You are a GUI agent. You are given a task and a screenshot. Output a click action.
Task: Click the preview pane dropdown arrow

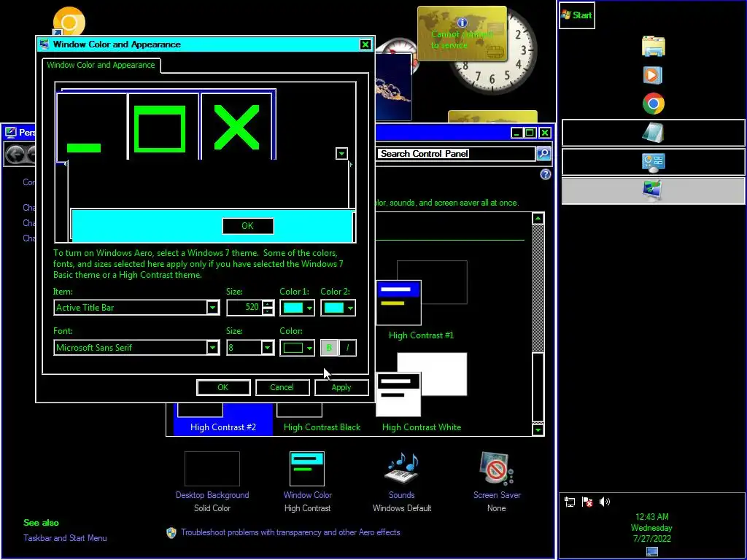click(x=341, y=153)
